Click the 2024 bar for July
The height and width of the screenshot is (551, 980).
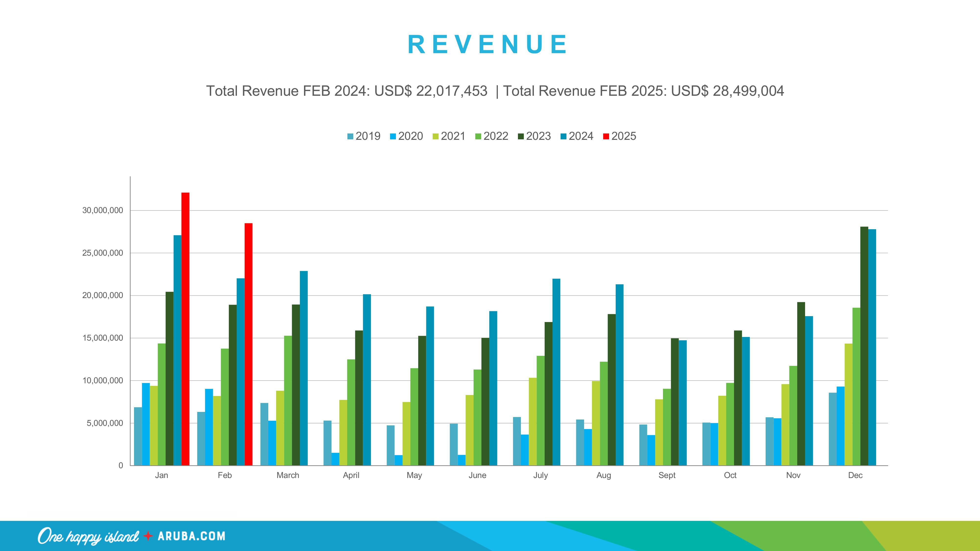[x=556, y=372]
